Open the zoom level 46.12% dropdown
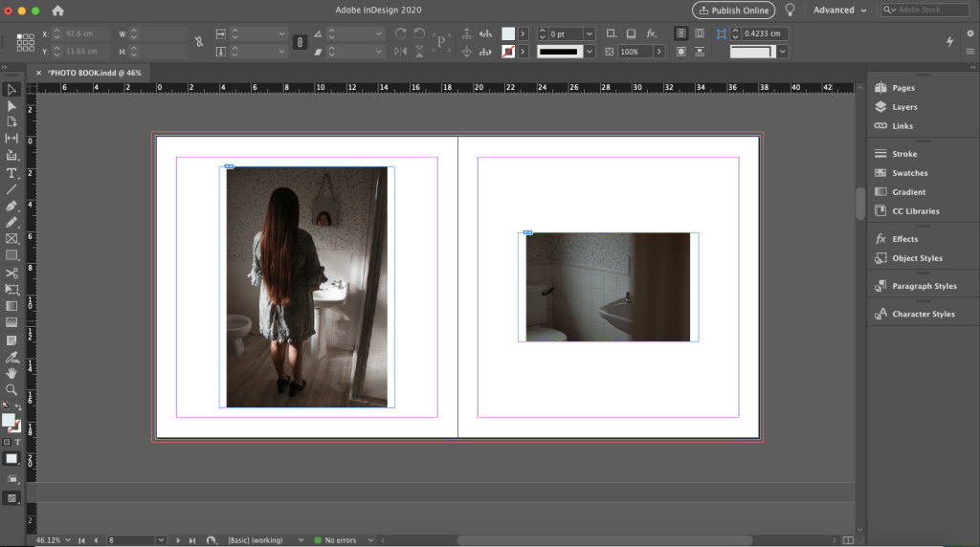The height and width of the screenshot is (547, 980). point(66,540)
